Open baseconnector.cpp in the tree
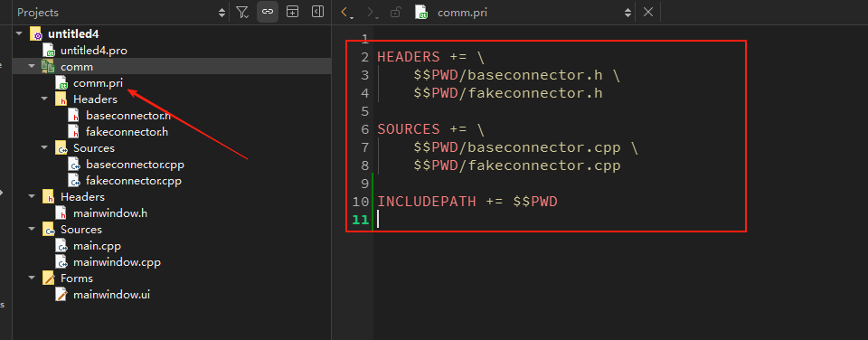 pyautogui.click(x=135, y=165)
